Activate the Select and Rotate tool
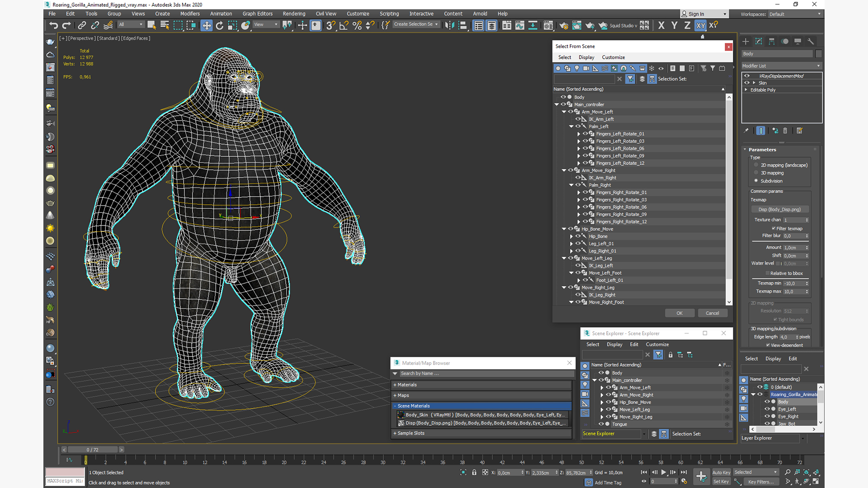 [x=220, y=25]
